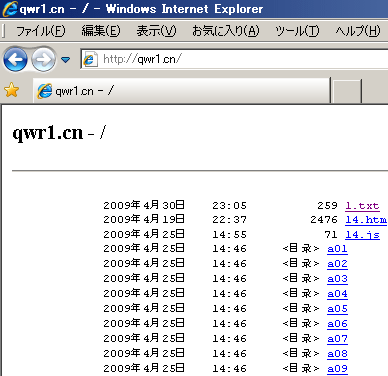Screen dimensions: 388x376
Task: Open the 編集(E) menu
Action: (101, 31)
